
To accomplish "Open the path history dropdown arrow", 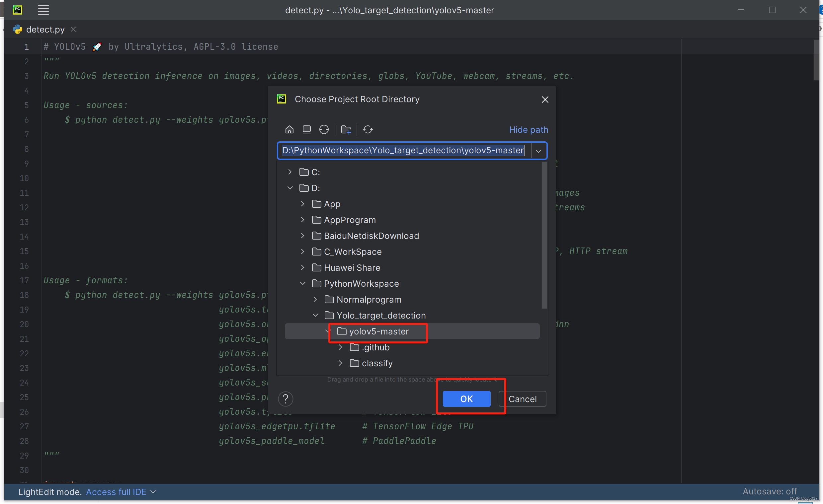I will (x=538, y=151).
